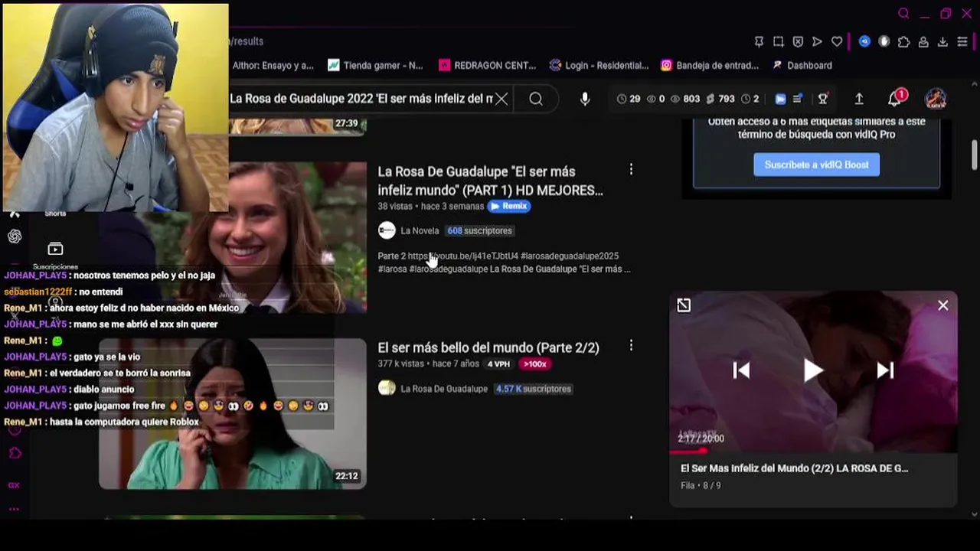Image resolution: width=980 pixels, height=551 pixels.
Task: Open YouTube notifications bell
Action: tap(894, 99)
